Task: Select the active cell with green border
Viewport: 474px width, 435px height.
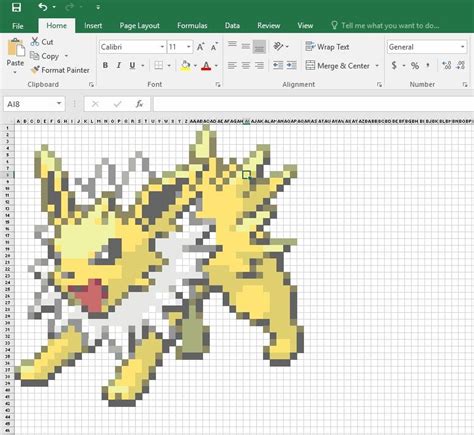Action: [246, 175]
